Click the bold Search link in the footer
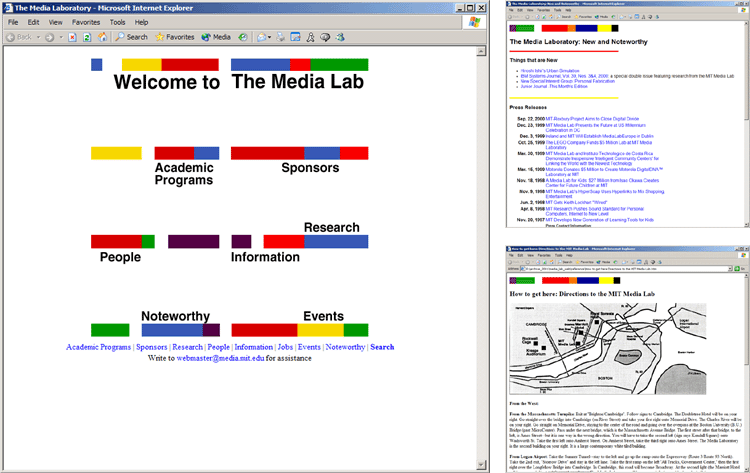 coord(382,347)
